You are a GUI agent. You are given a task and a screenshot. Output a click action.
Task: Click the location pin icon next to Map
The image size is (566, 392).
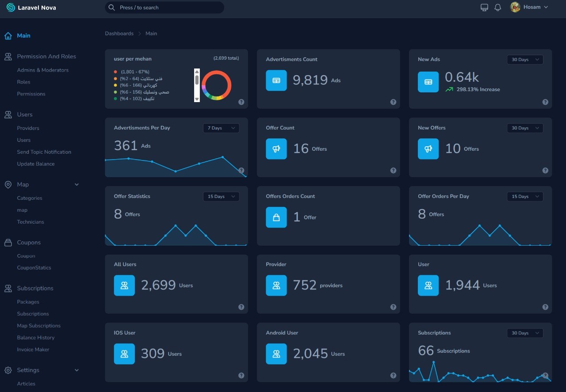(x=8, y=184)
